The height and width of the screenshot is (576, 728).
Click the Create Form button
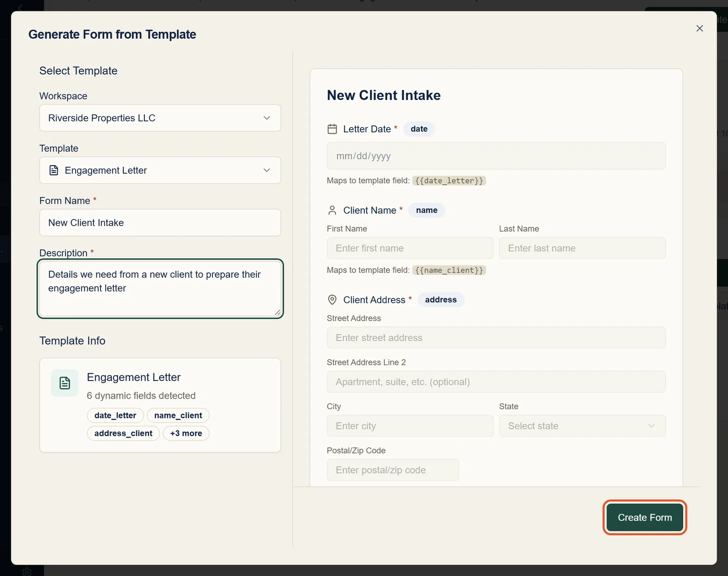(x=645, y=517)
